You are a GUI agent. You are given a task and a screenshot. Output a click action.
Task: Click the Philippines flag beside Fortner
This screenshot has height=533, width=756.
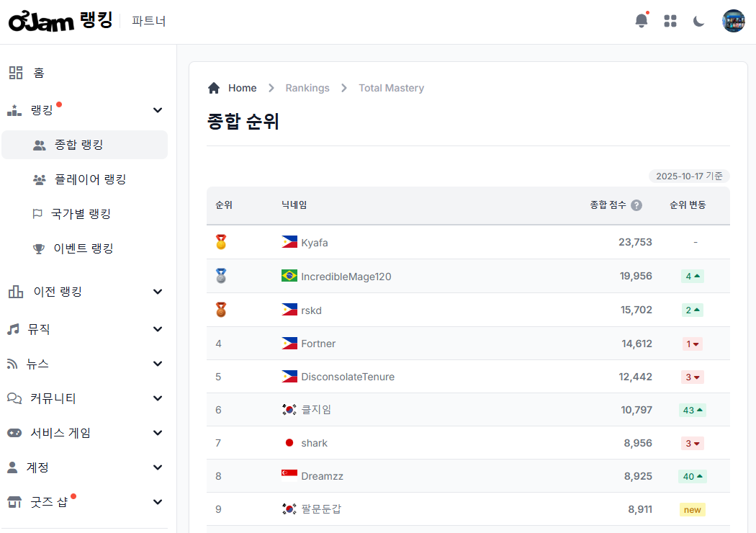coord(289,344)
